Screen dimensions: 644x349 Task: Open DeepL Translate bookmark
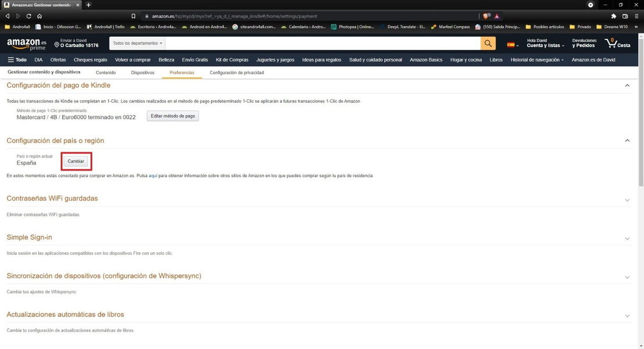point(403,27)
